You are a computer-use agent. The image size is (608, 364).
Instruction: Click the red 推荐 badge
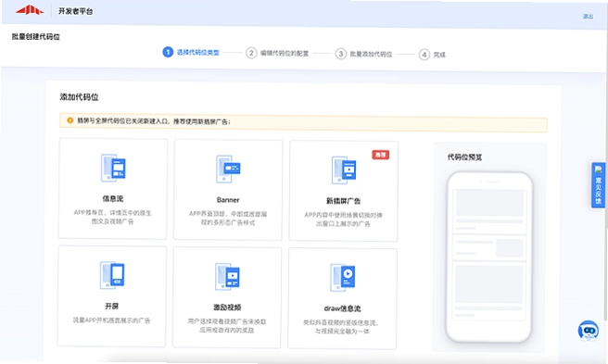tap(380, 155)
